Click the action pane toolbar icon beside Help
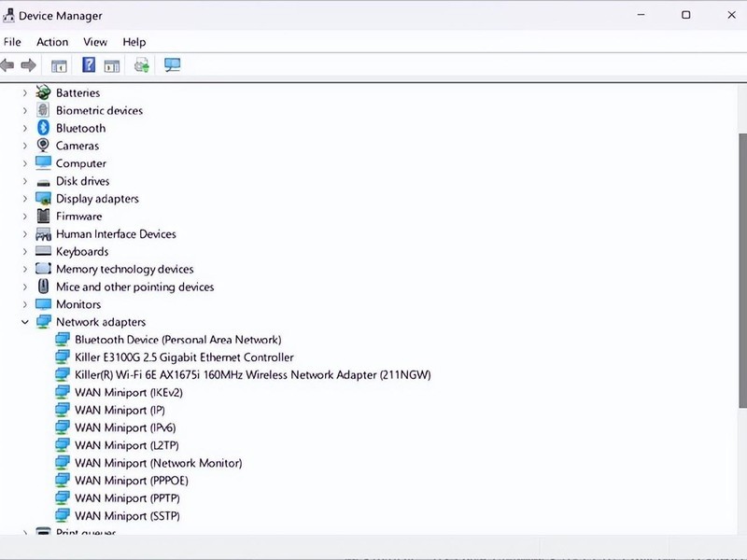 pyautogui.click(x=111, y=66)
